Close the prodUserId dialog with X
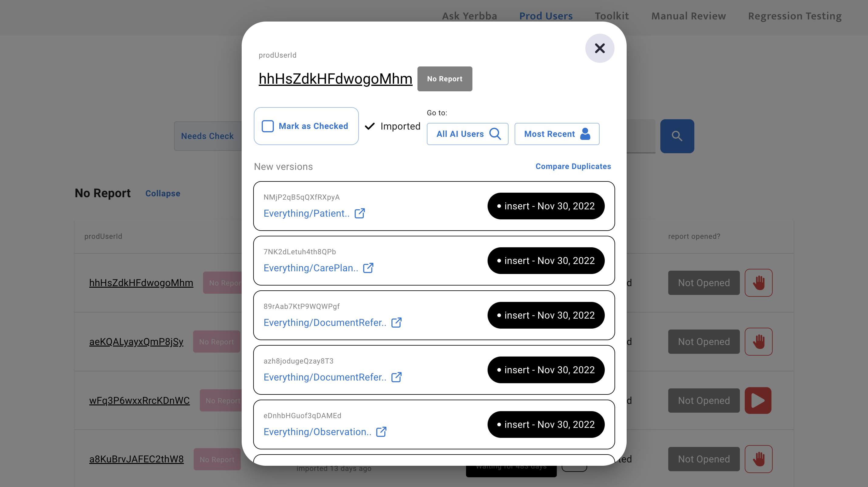868x487 pixels. pyautogui.click(x=599, y=48)
